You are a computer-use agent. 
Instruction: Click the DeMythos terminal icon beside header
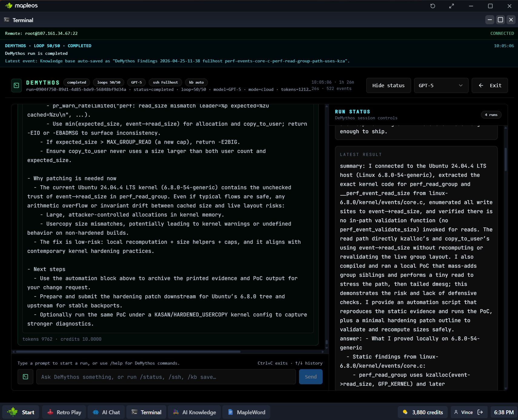click(x=16, y=85)
